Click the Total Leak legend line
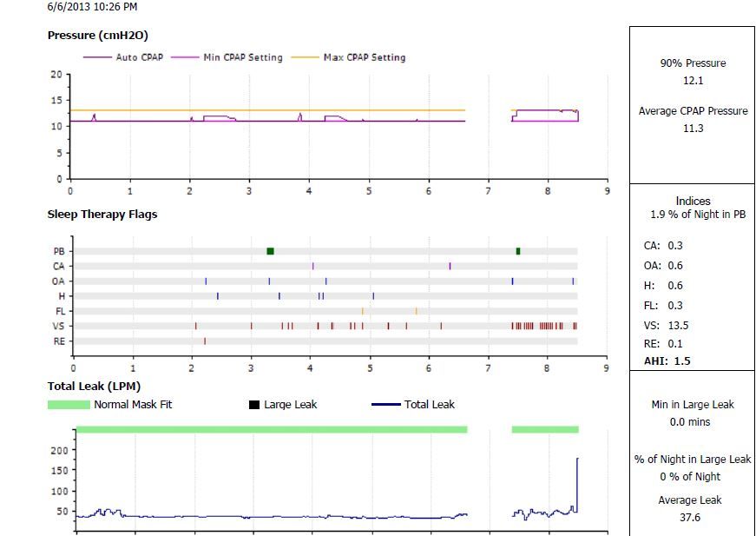The height and width of the screenshot is (536, 756). pos(385,405)
